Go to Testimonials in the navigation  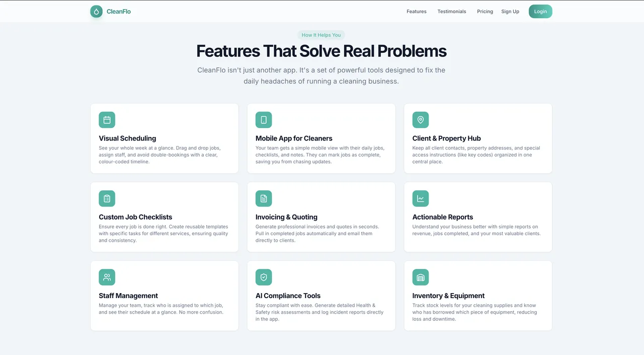click(x=452, y=12)
